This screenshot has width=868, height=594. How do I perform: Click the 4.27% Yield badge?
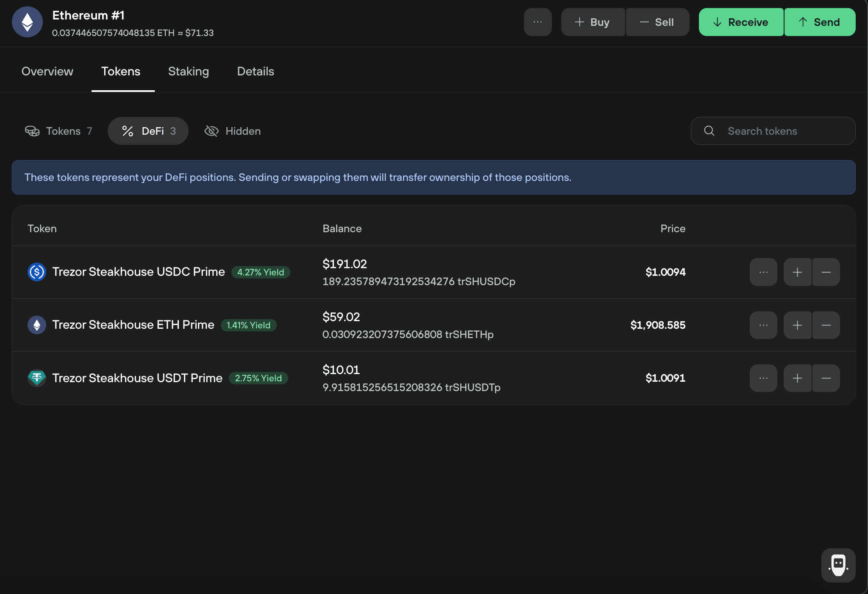tap(261, 272)
